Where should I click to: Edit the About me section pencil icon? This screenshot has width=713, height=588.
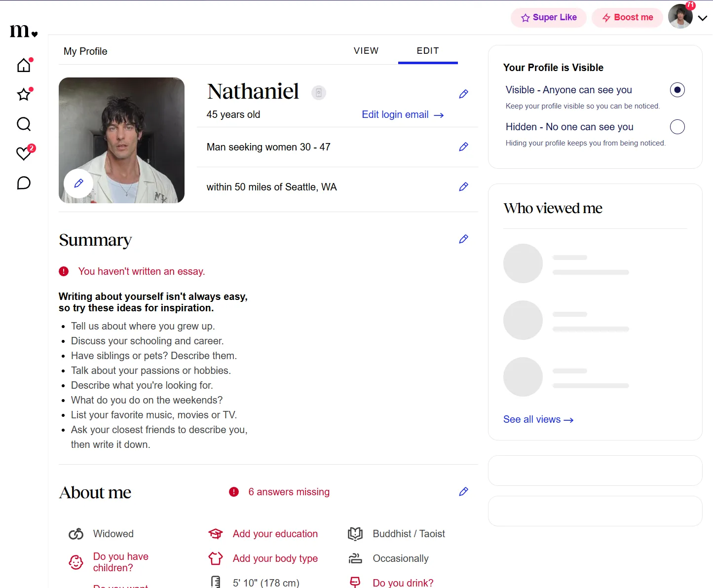463,491
